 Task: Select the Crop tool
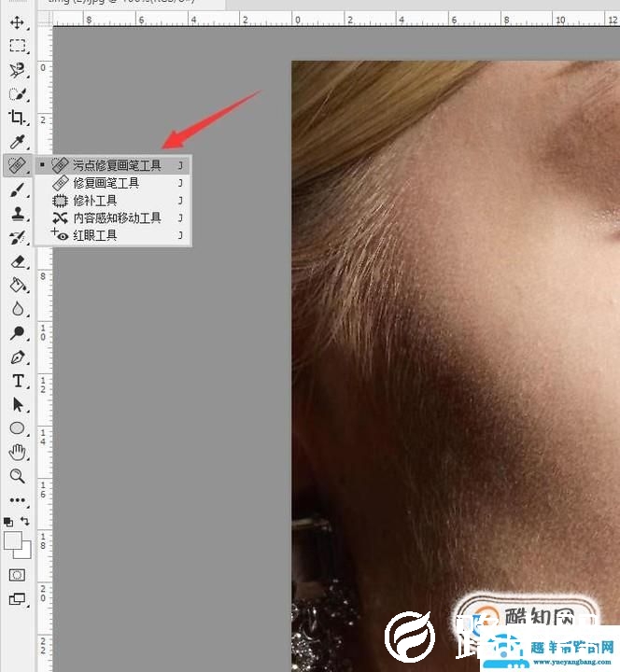17,117
